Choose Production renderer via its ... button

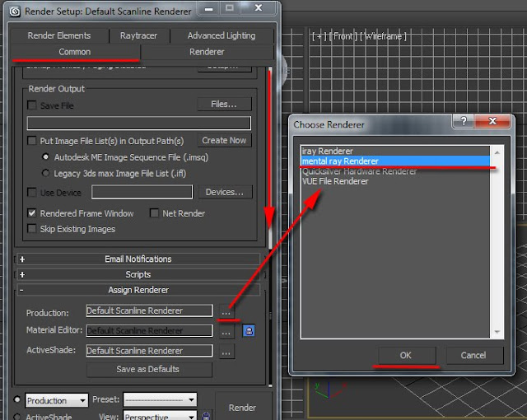226,312
